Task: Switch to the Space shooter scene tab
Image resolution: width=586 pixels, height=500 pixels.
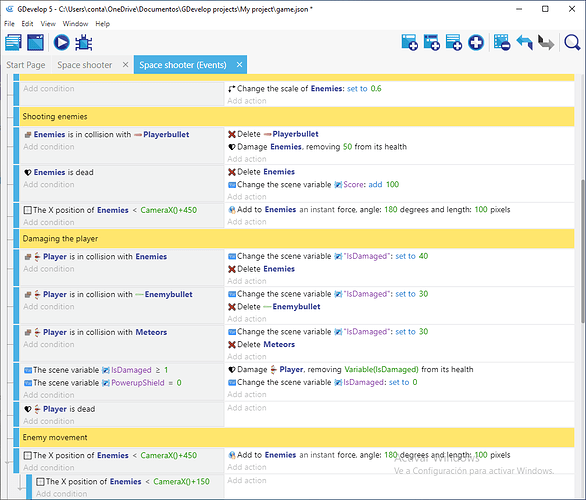Action: coord(84,65)
